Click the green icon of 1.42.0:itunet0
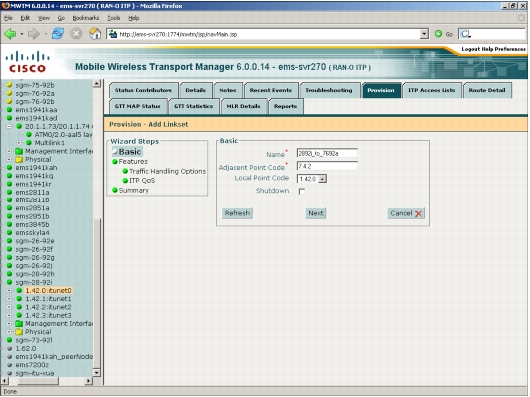530x397 pixels. point(19,290)
